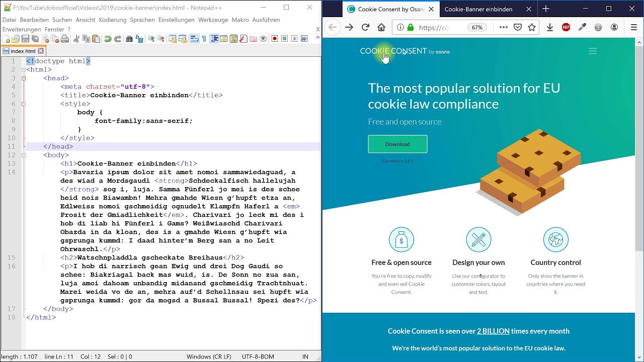Click the Redo toolbar icon
The image size is (644, 362).
point(118,39)
